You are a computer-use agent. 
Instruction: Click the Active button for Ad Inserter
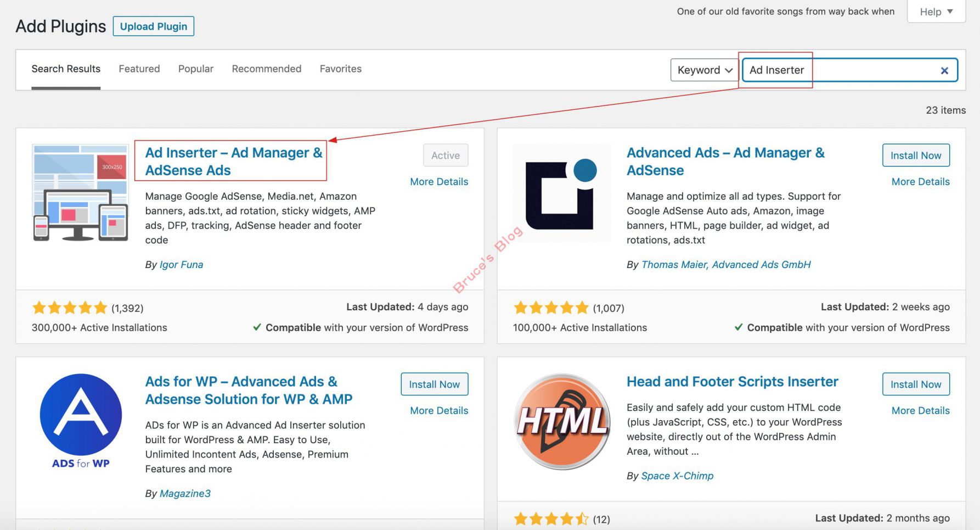click(x=446, y=155)
